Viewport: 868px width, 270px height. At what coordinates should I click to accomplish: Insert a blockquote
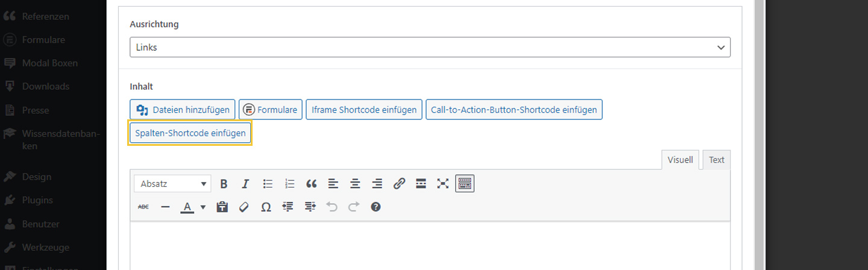312,184
